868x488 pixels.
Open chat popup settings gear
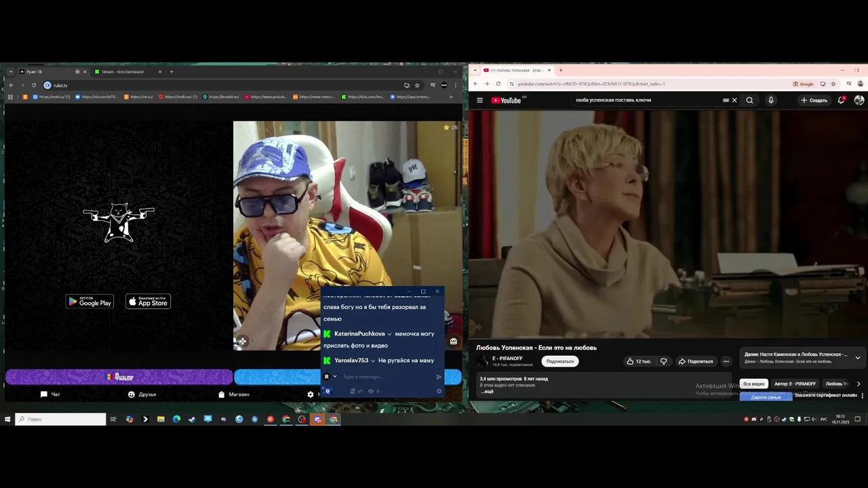click(x=439, y=391)
